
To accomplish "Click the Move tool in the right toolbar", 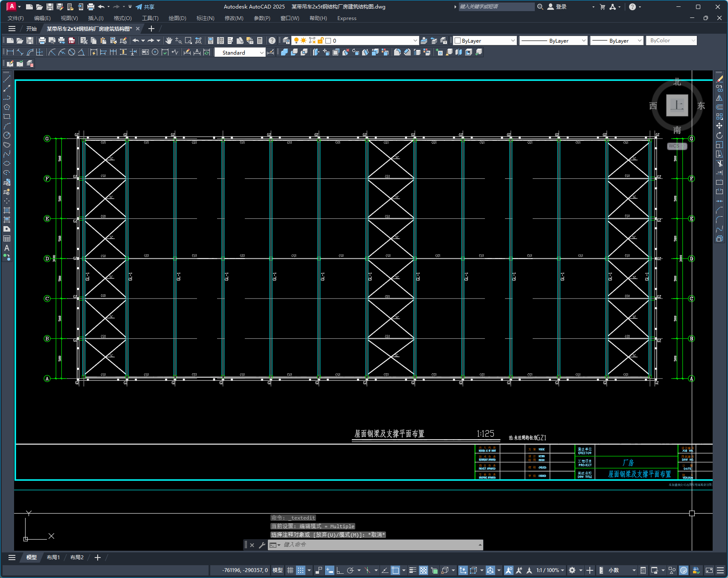I will tap(719, 126).
